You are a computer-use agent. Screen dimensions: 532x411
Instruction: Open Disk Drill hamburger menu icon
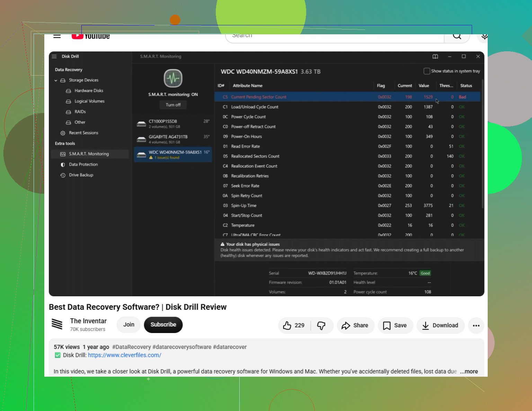[54, 56]
